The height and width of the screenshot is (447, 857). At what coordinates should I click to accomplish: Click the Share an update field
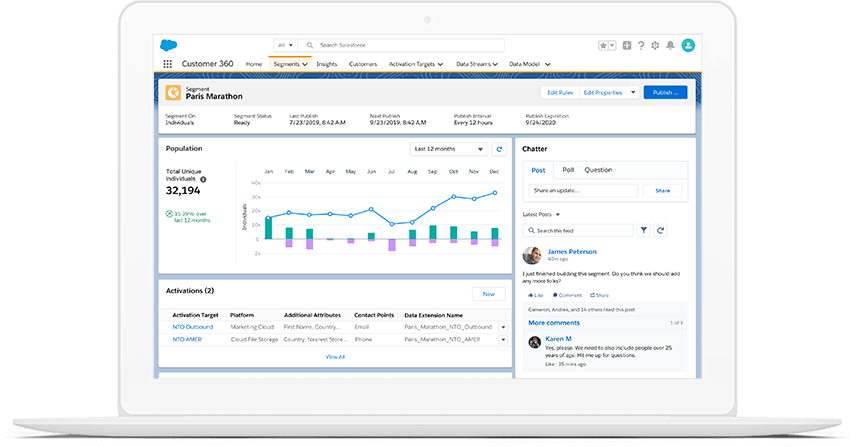point(583,190)
